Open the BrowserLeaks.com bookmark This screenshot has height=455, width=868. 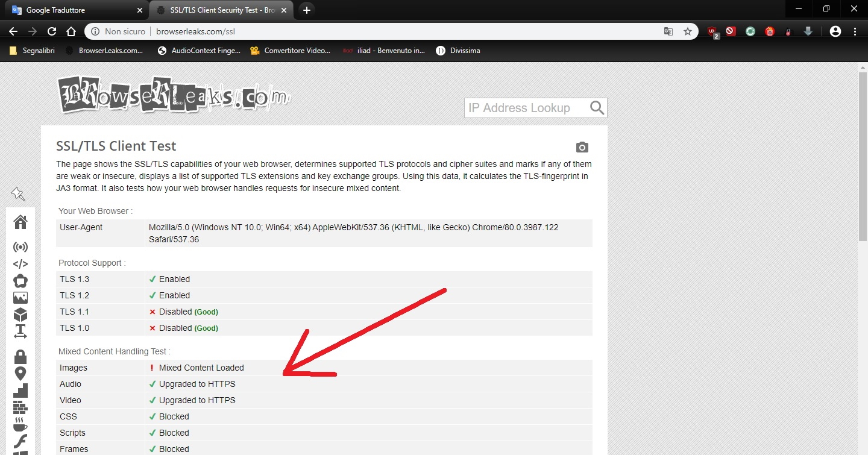(x=104, y=51)
